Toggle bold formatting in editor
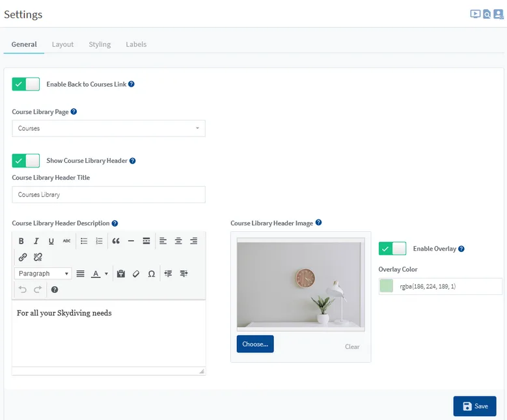The width and height of the screenshot is (507, 420). pyautogui.click(x=21, y=241)
